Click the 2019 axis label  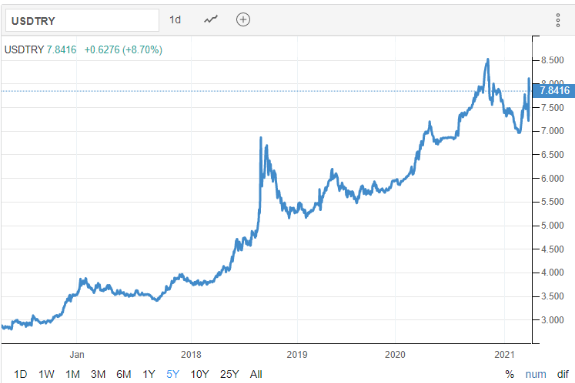point(297,355)
